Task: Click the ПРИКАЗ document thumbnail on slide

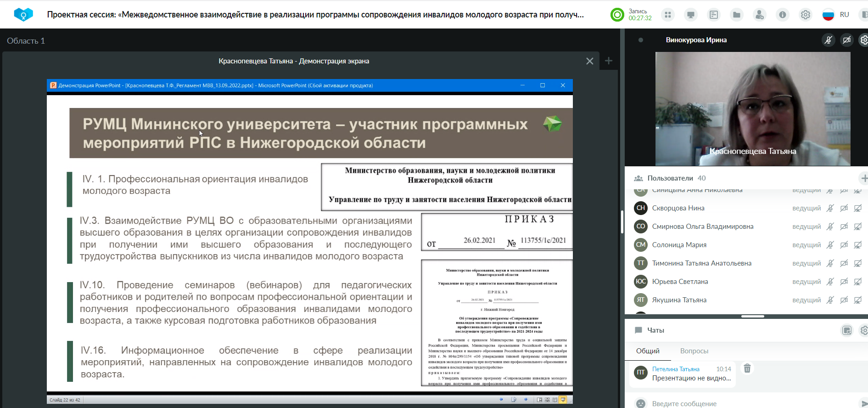Action: tap(497, 323)
